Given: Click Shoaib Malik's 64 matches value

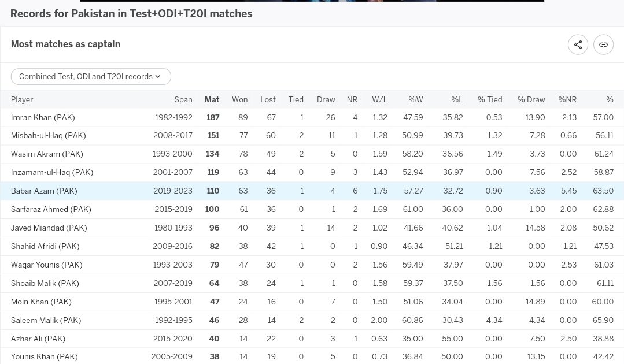Looking at the screenshot, I should tap(214, 283).
